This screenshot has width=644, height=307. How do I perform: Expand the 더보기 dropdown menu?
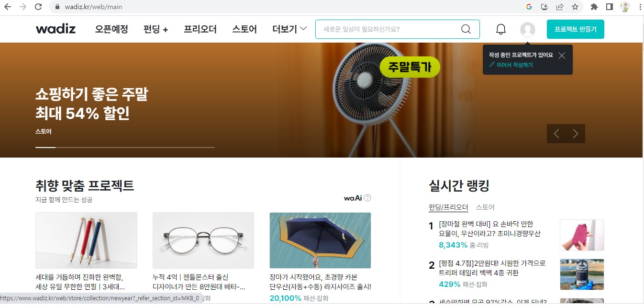(x=289, y=29)
